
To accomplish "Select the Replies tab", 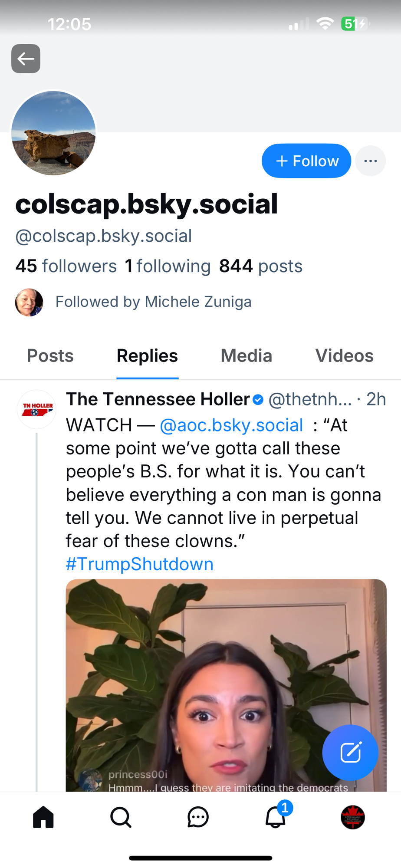I will tap(147, 356).
